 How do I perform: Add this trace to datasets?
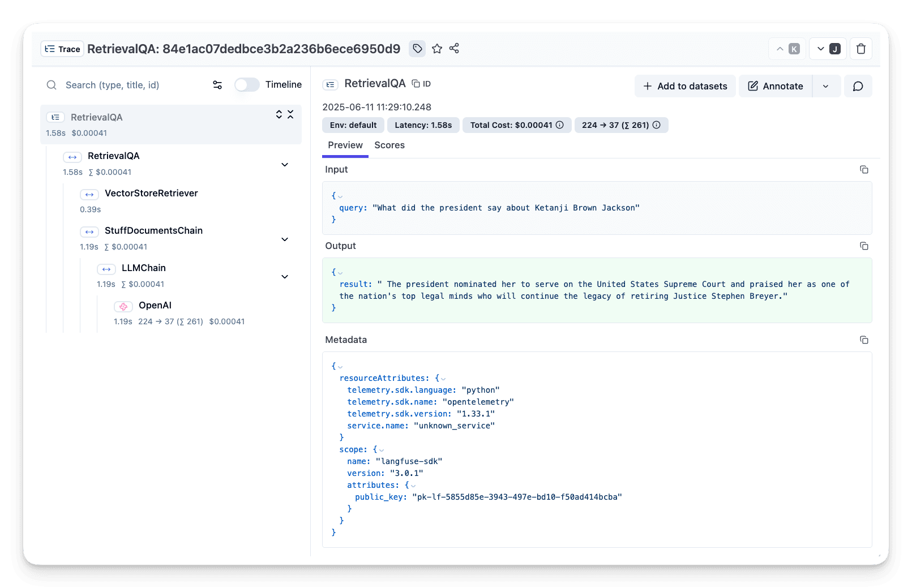tap(685, 86)
